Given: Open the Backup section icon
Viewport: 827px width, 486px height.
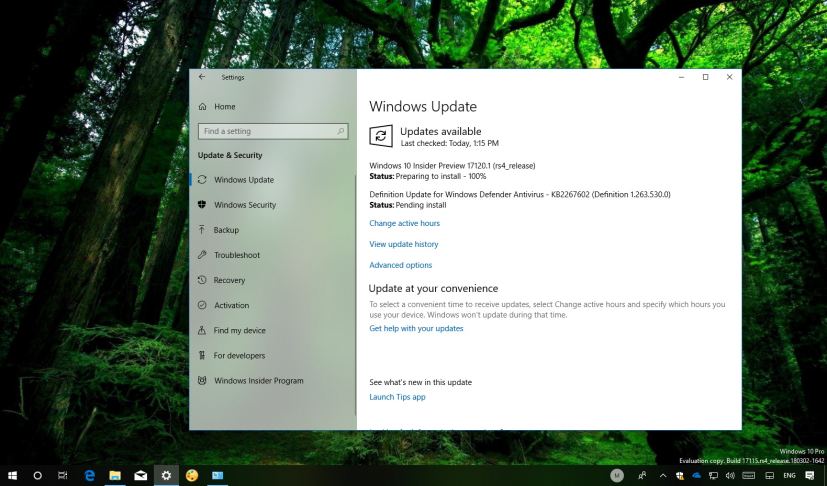Looking at the screenshot, I should 202,230.
